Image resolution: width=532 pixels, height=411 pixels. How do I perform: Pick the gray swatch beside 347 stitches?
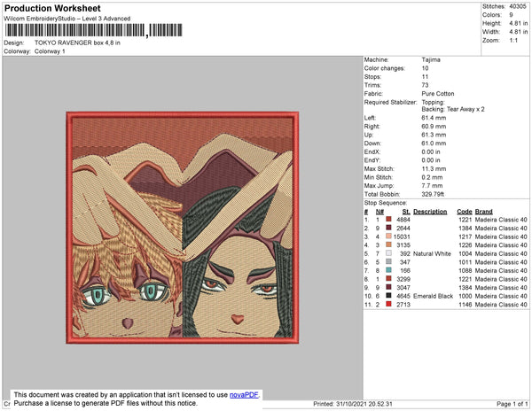389,262
